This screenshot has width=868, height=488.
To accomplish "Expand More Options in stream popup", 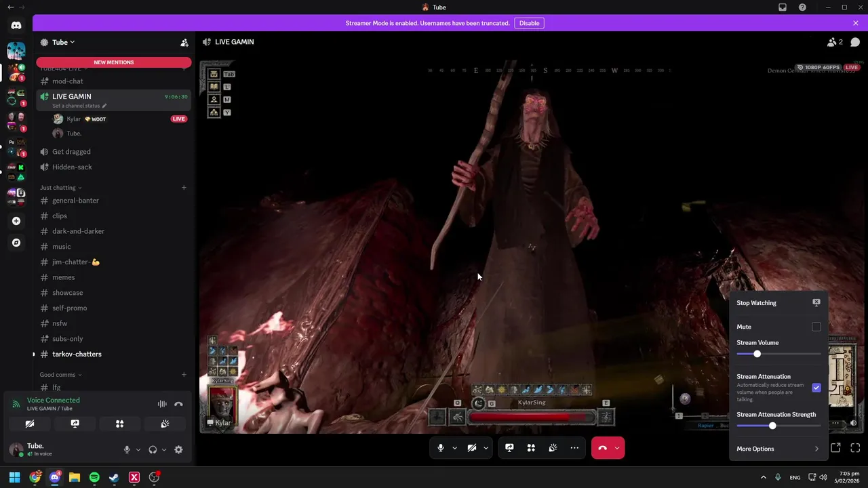I will coord(778,449).
